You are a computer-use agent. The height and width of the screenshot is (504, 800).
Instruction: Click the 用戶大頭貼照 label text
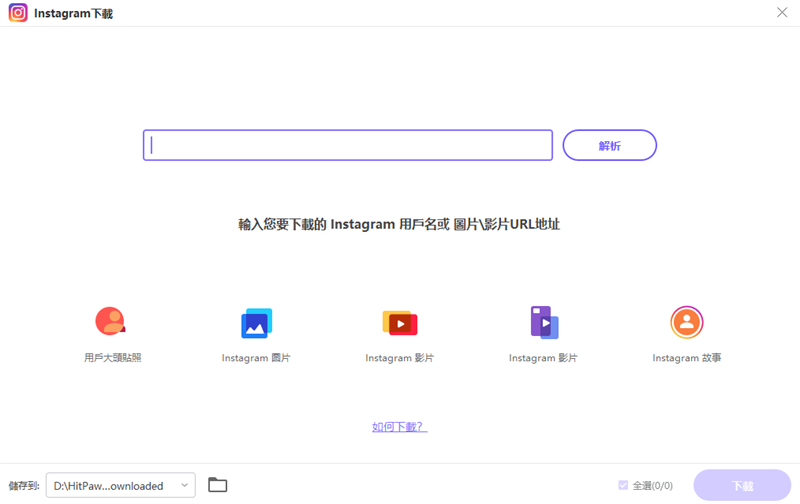113,358
